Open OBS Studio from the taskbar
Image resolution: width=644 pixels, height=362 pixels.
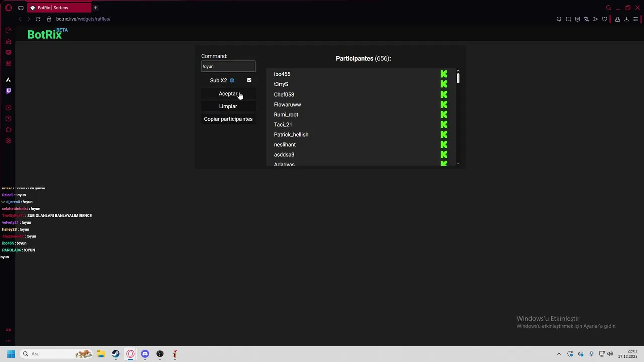[x=160, y=354]
